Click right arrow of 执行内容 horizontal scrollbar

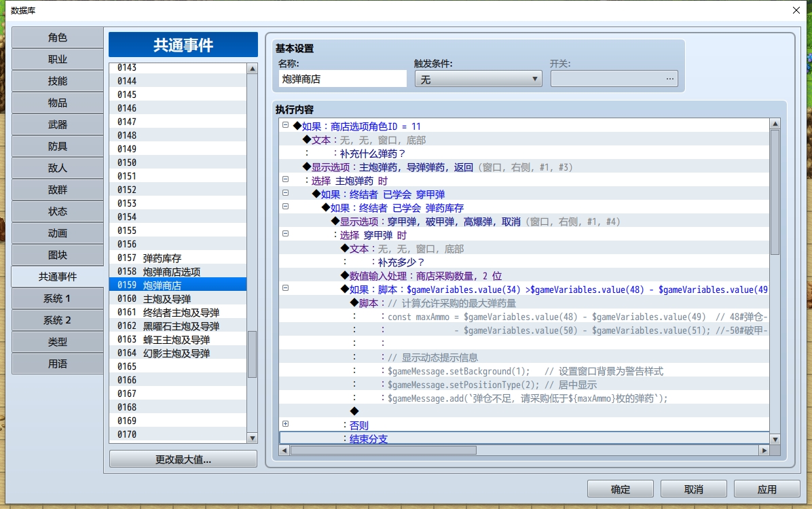click(x=764, y=451)
